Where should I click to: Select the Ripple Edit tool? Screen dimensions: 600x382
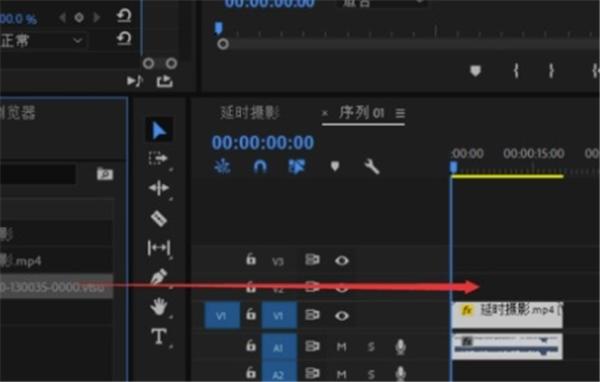[159, 188]
